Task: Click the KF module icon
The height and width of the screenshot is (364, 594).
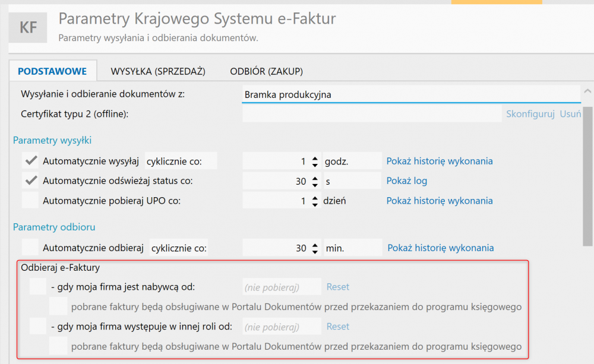Action: tap(28, 27)
